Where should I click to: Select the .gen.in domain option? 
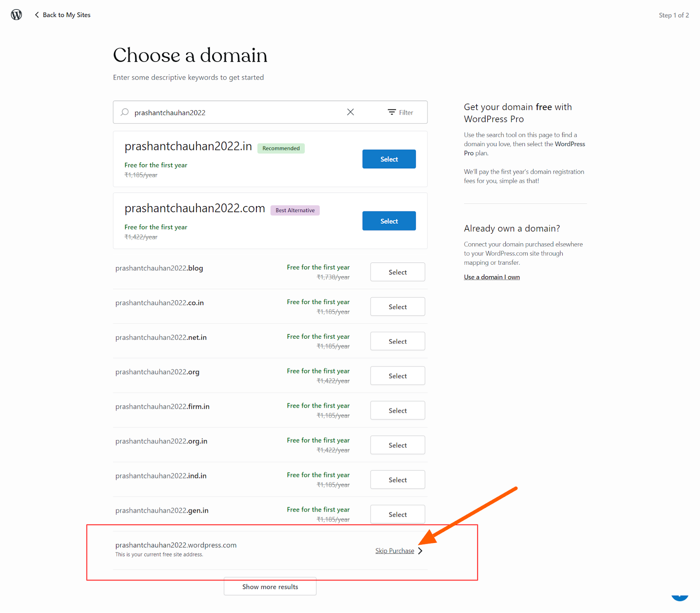[397, 515]
